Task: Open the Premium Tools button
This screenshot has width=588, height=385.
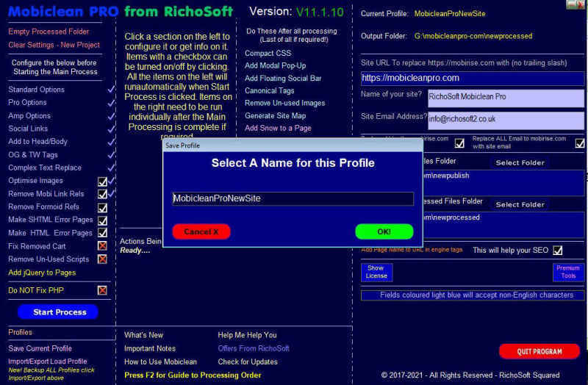Action: (x=568, y=272)
